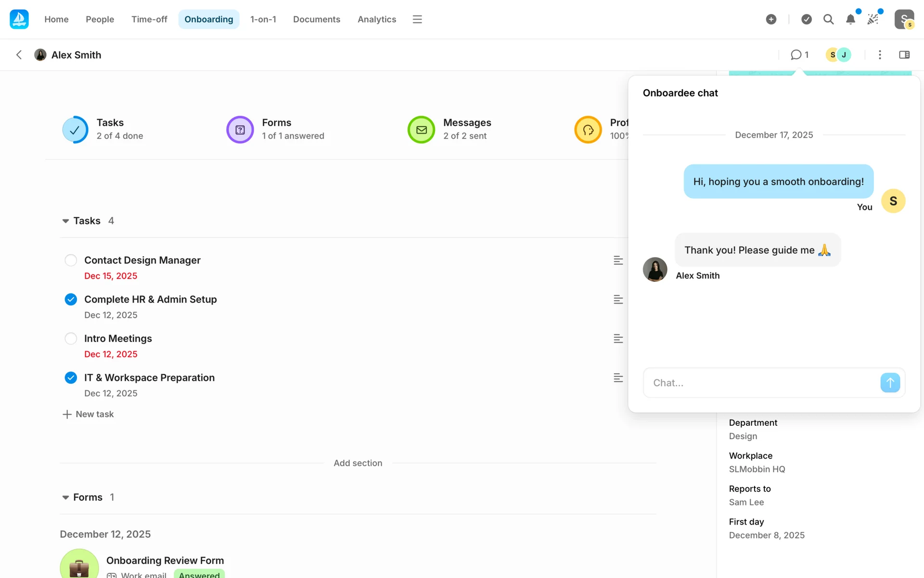Check off Contact Design Manager task
The width and height of the screenshot is (924, 578).
click(71, 260)
